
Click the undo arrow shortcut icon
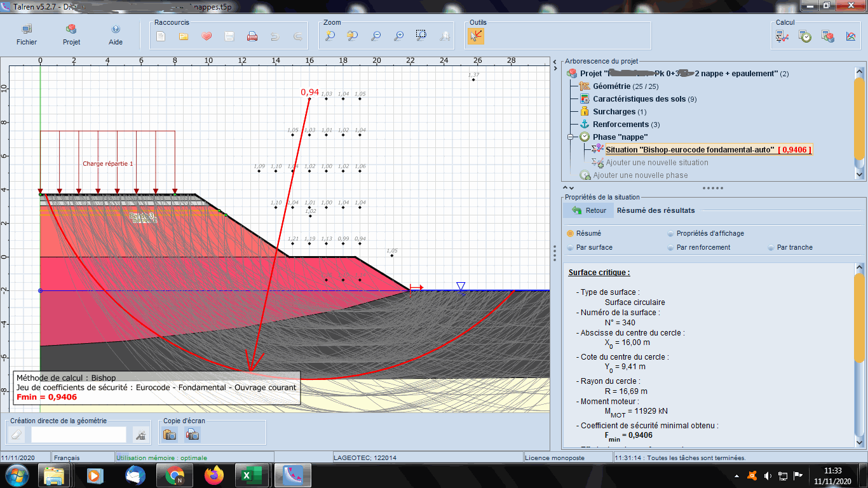point(275,36)
